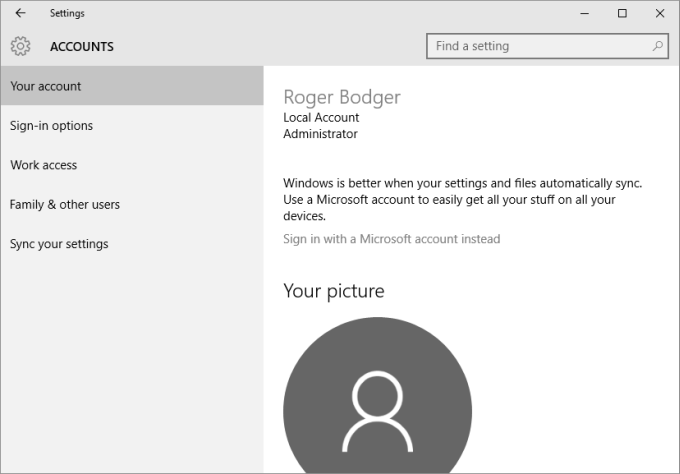Go to the 'Work access' section

[44, 165]
